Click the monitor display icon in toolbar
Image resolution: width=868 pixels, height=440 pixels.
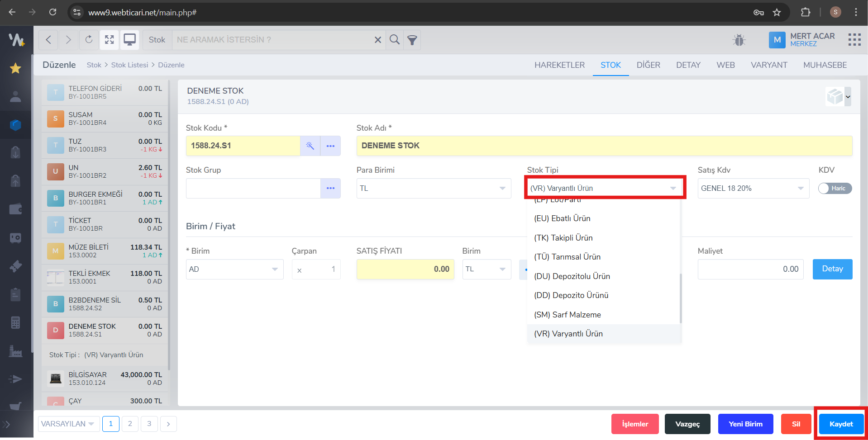pos(130,40)
